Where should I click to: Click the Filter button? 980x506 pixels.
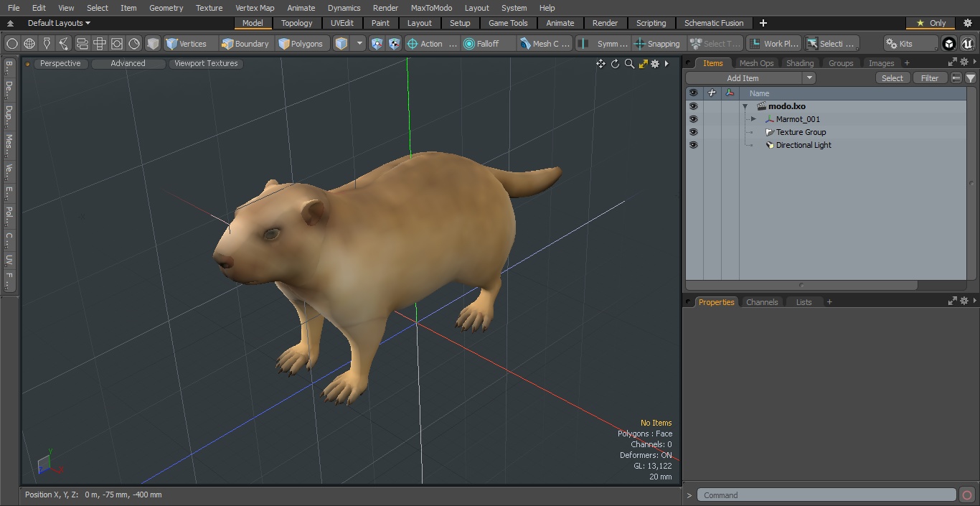[x=930, y=78]
